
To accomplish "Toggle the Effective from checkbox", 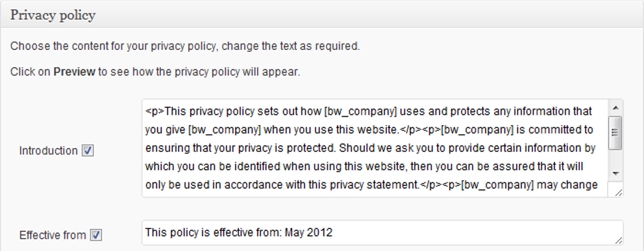I will pos(95,235).
